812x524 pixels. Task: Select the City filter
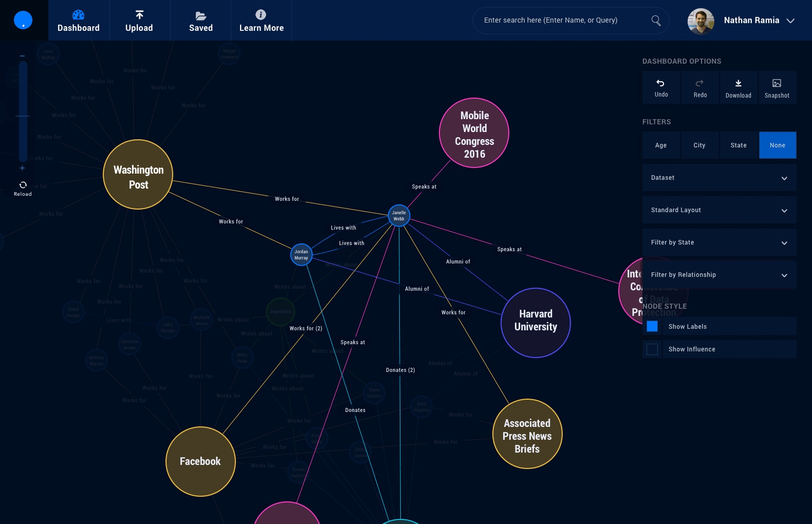(699, 145)
